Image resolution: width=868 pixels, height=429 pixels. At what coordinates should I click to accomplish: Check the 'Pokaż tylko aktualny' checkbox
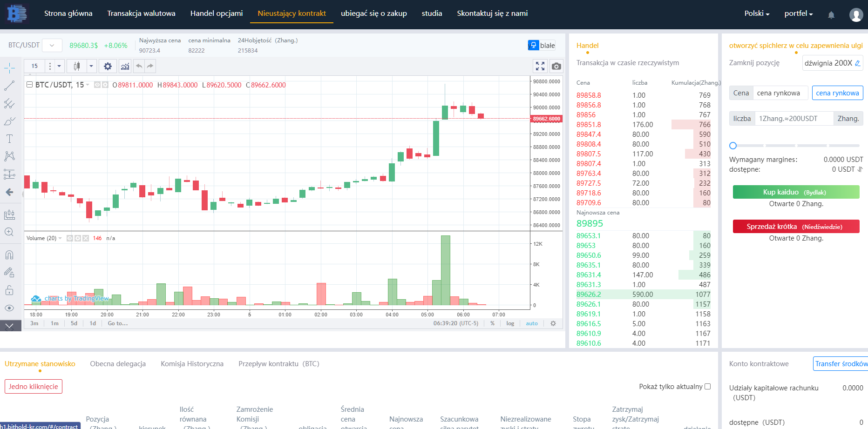point(707,386)
